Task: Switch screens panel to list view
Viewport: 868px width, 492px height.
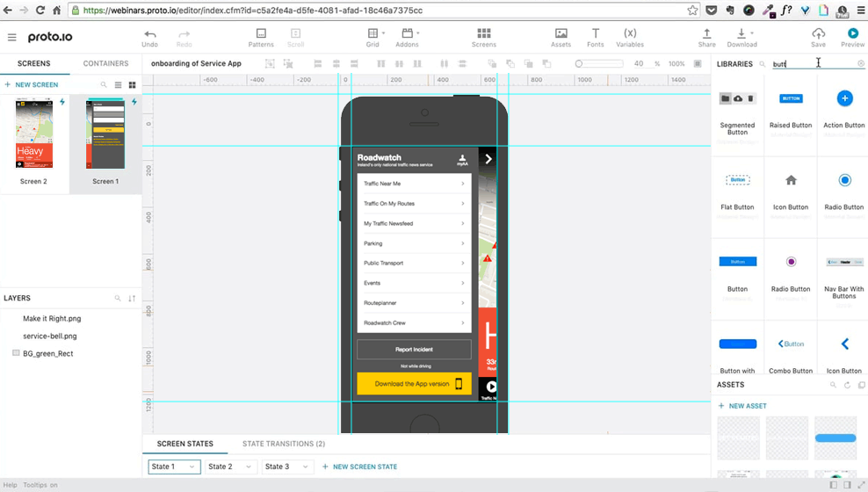Action: click(x=119, y=85)
